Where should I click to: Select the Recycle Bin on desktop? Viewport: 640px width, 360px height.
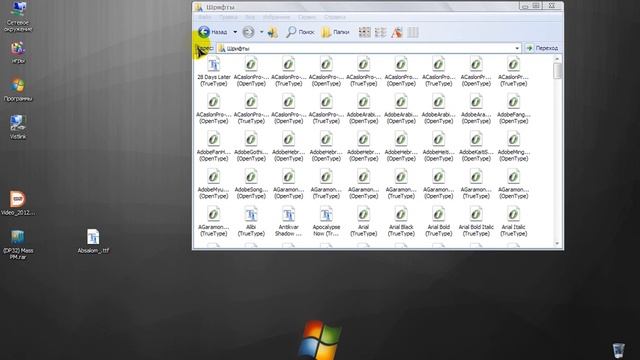pyautogui.click(x=618, y=350)
